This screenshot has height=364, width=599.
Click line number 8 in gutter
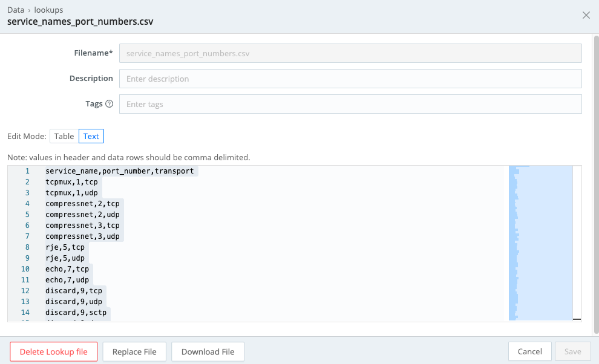27,247
